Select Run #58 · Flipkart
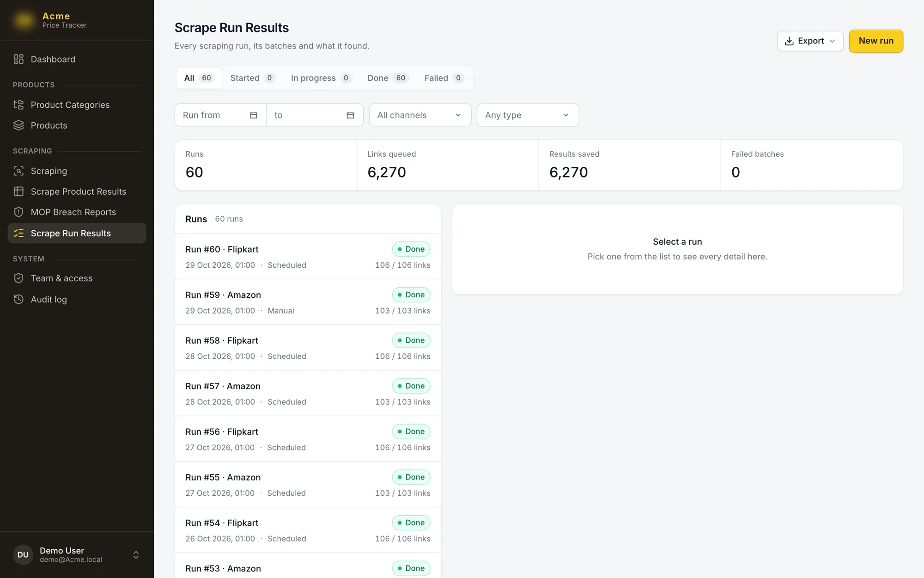 pyautogui.click(x=308, y=348)
